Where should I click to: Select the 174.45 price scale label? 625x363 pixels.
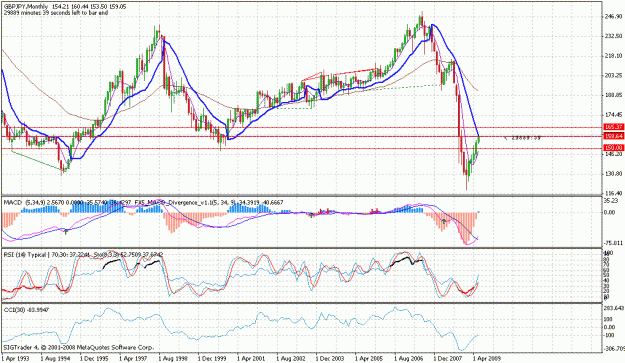pyautogui.click(x=613, y=114)
